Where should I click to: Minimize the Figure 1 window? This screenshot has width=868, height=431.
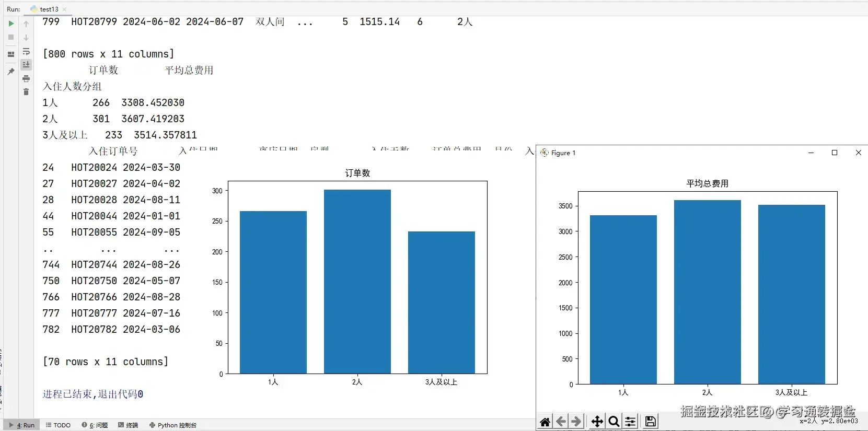click(811, 153)
